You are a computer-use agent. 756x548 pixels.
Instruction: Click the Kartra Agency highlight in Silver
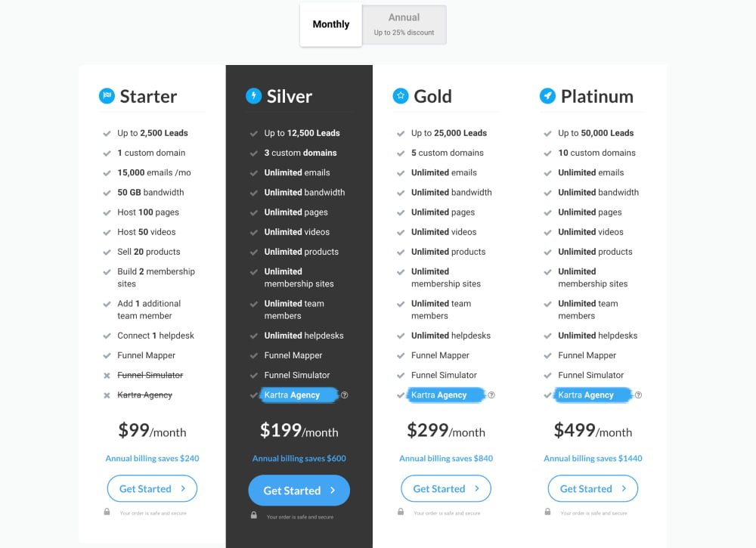point(299,395)
